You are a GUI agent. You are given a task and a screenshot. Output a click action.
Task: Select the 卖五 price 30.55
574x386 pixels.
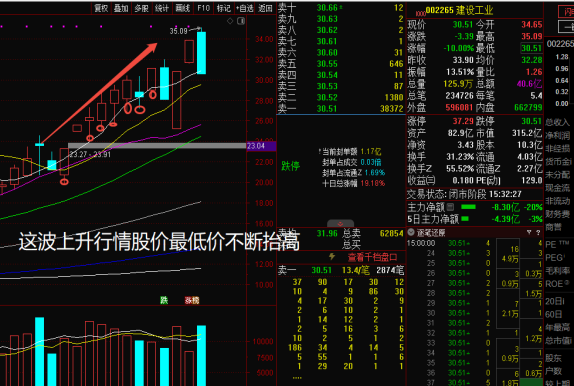[327, 64]
